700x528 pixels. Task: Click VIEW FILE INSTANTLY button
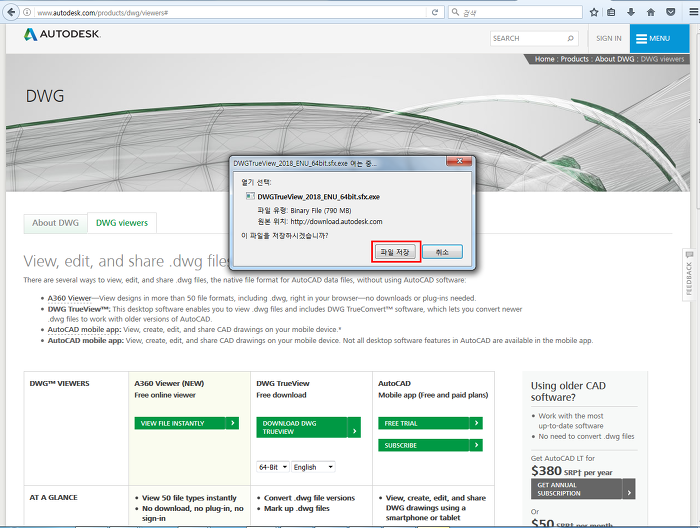coord(180,423)
